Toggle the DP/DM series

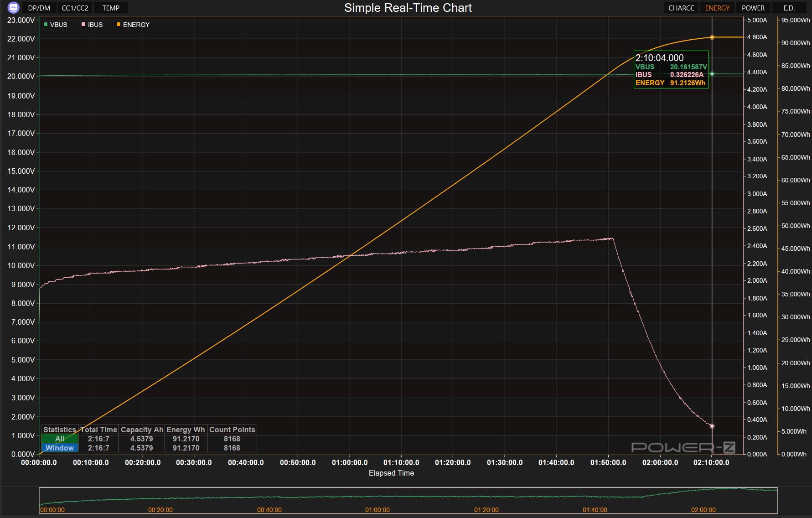point(39,8)
